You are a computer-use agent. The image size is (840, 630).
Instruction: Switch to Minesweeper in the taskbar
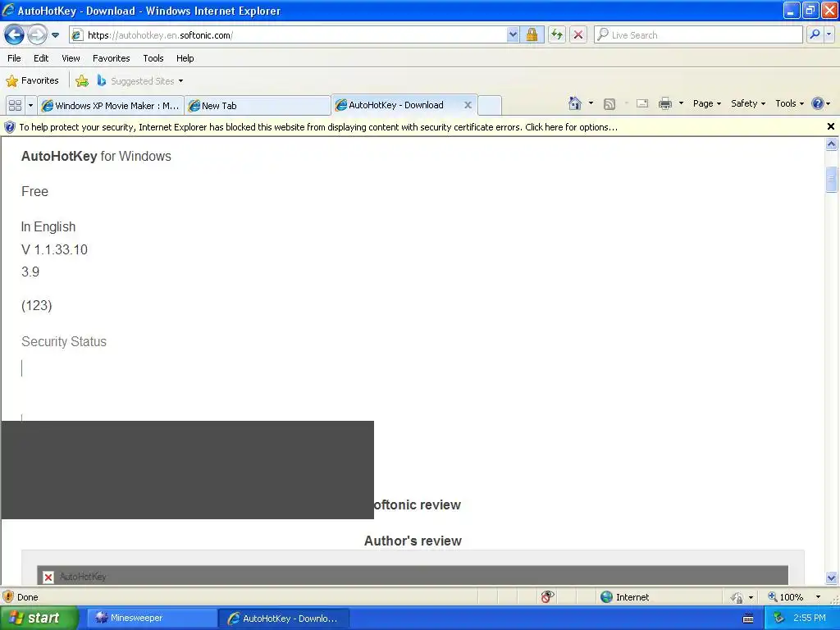151,619
